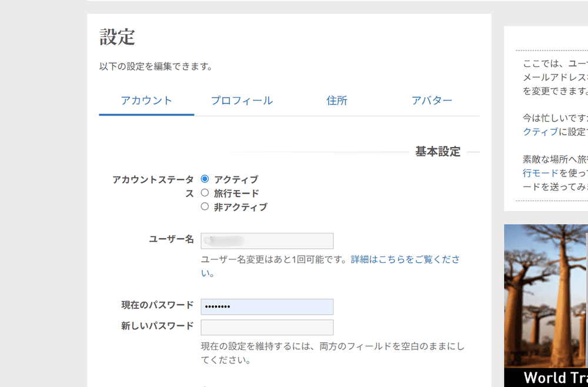Viewport: 588px width, 387px height.
Task: Click the ユーザー名 input field
Action: [x=267, y=241]
